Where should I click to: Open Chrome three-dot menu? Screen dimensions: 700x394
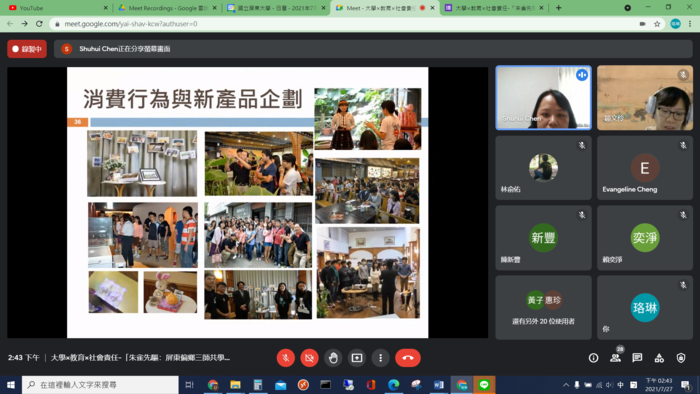pos(690,24)
